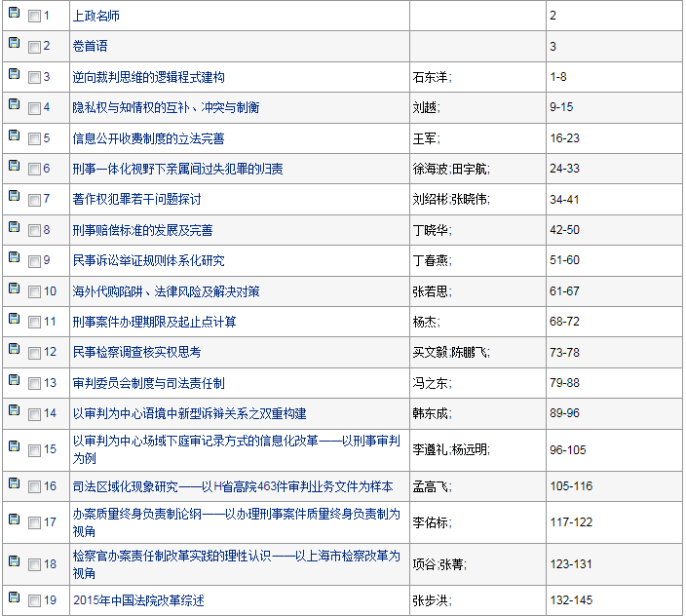686x616 pixels.
Task: Open the 刑事赔偿标准的发展及完善 article link
Action: [142, 230]
